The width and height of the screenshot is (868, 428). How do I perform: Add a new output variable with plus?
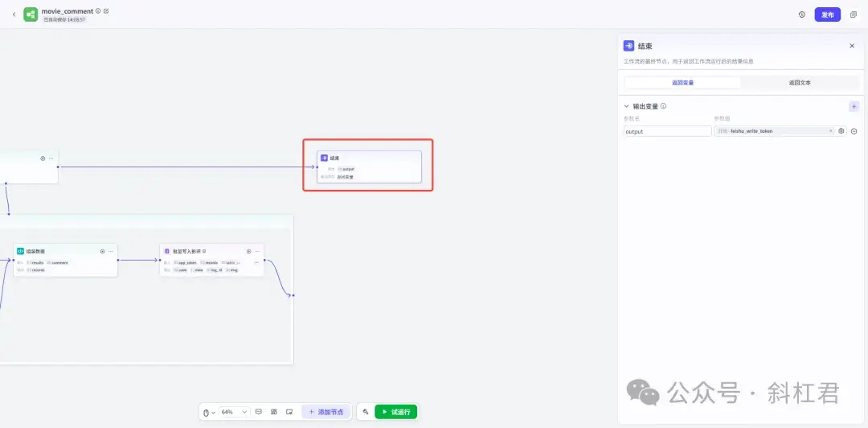[854, 106]
